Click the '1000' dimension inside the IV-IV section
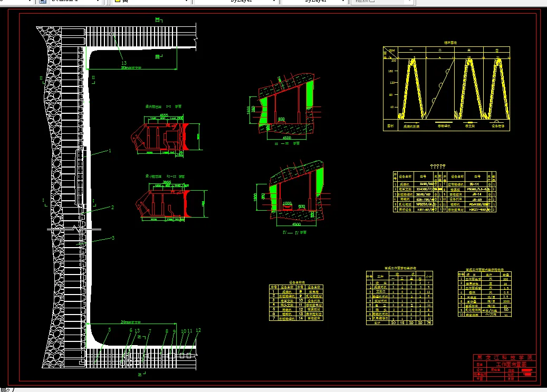The width and height of the screenshot is (547, 392). click(x=287, y=203)
